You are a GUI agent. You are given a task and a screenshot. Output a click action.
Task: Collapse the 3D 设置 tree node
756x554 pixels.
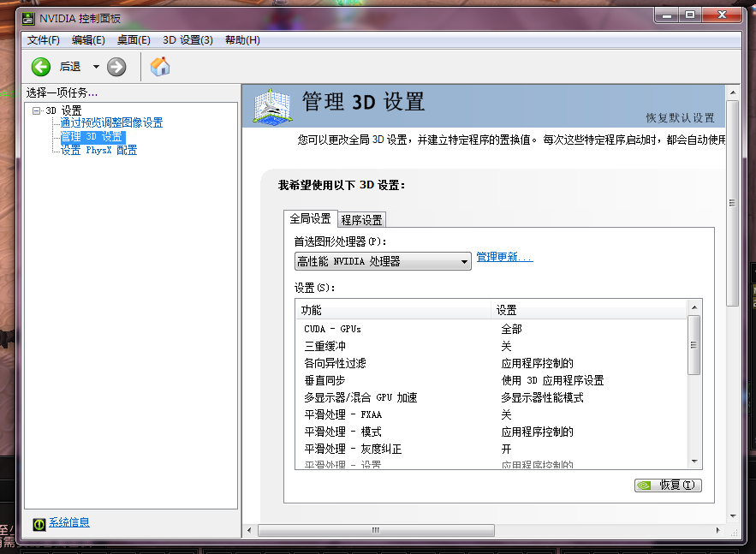(x=36, y=111)
